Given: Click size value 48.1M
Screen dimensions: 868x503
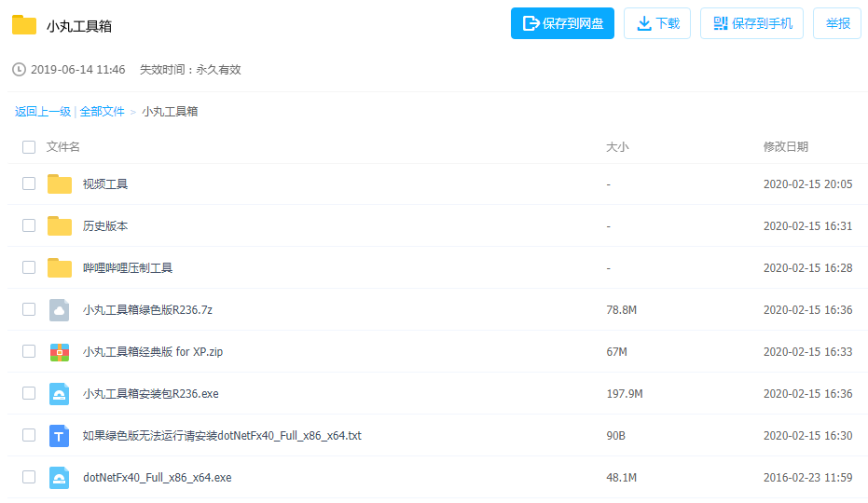Looking at the screenshot, I should pos(621,478).
